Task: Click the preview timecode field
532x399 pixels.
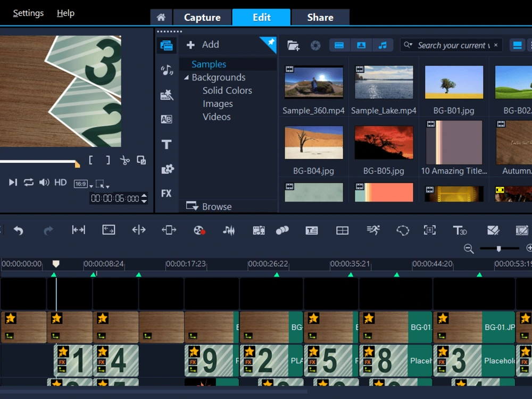Action: (x=115, y=198)
